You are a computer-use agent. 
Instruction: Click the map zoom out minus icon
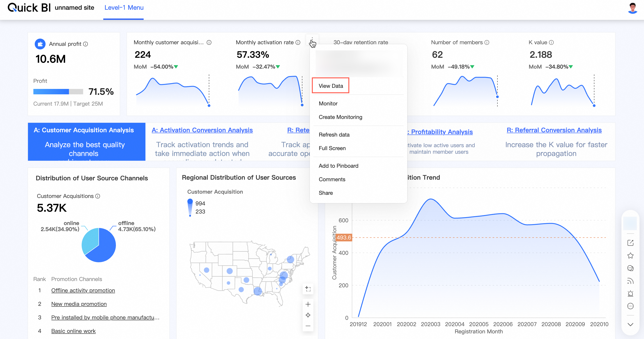tap(308, 326)
